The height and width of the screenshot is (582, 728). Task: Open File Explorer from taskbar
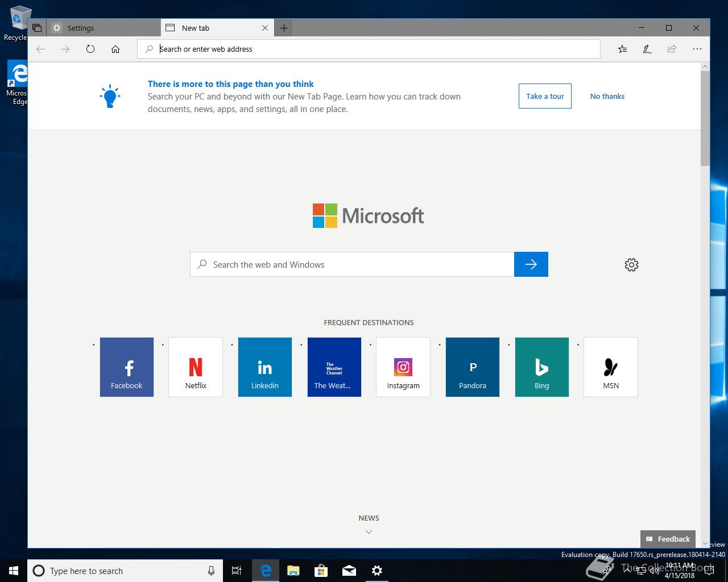click(293, 571)
